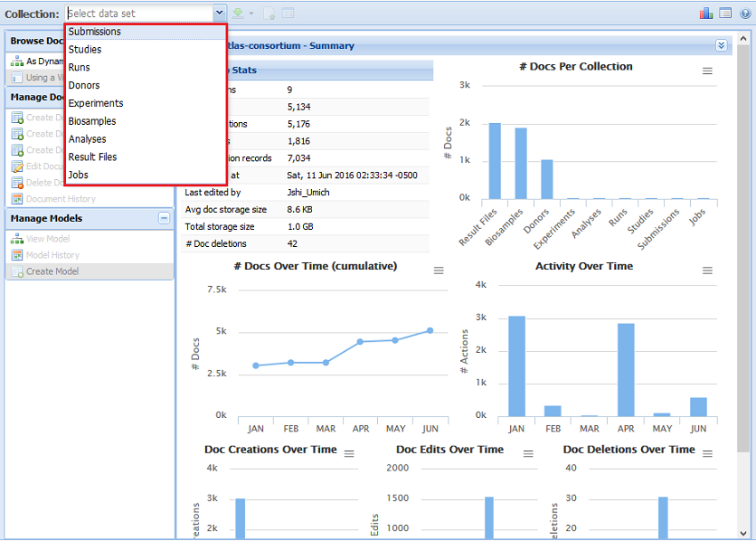The image size is (756, 541).
Task: Click the Select data set input field
Action: tap(137, 14)
